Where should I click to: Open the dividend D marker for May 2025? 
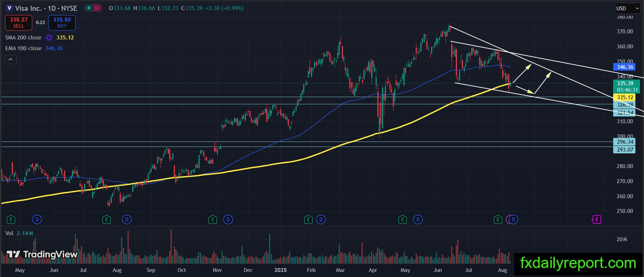tap(418, 219)
